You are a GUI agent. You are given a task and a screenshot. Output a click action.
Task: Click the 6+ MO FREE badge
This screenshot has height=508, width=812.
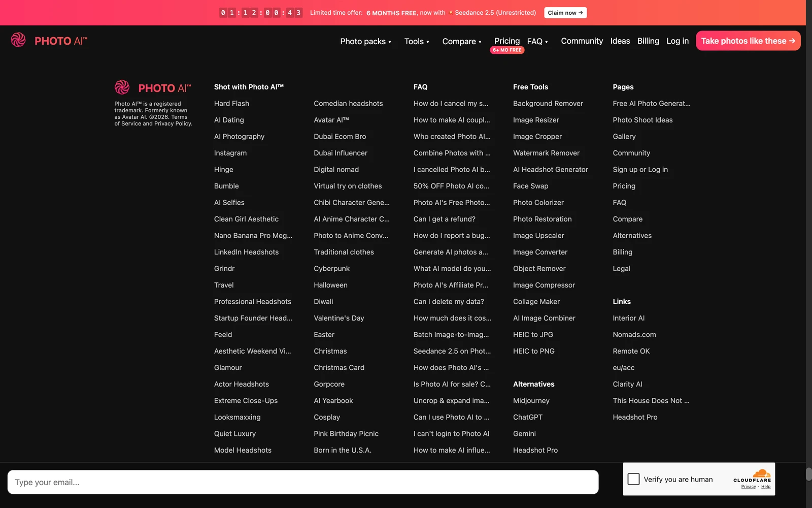point(507,50)
